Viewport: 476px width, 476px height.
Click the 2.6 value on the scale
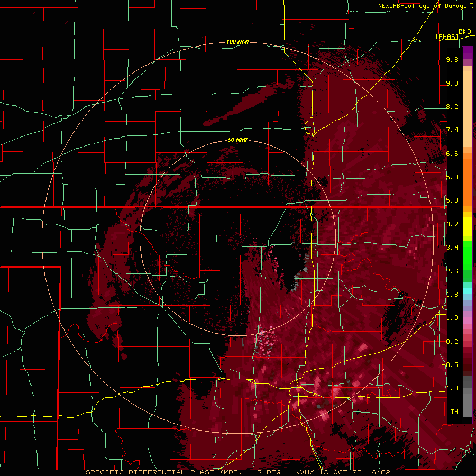pos(452,271)
